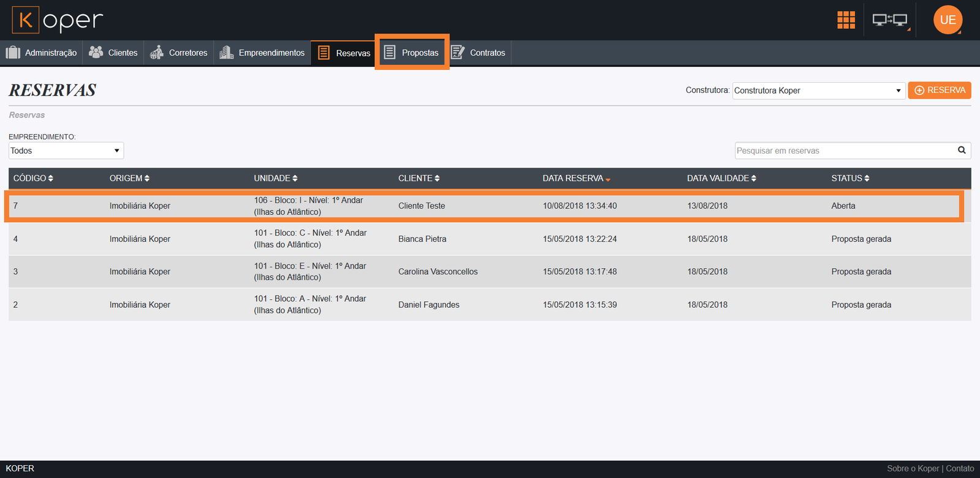Click the Koper logo
The height and width of the screenshot is (478, 980).
pos(58,20)
